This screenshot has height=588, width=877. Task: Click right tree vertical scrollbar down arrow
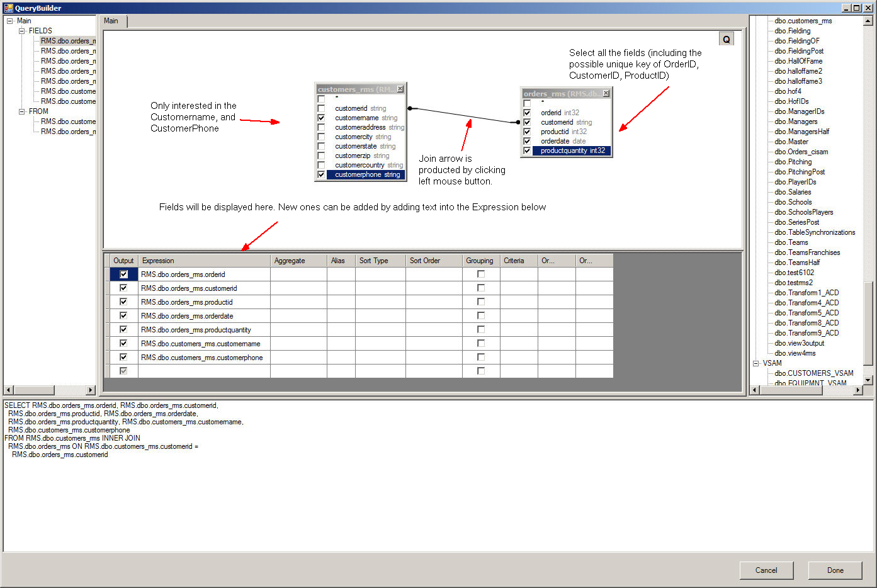coord(868,380)
